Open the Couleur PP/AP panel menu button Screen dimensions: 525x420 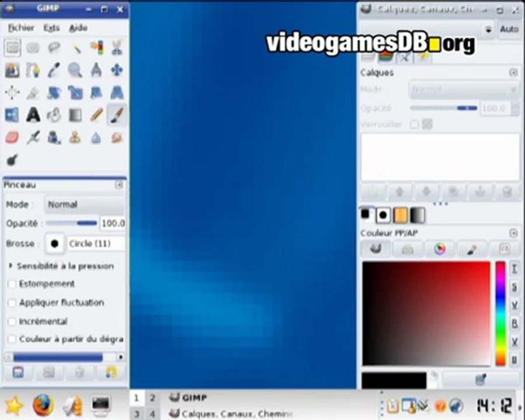coord(513,233)
